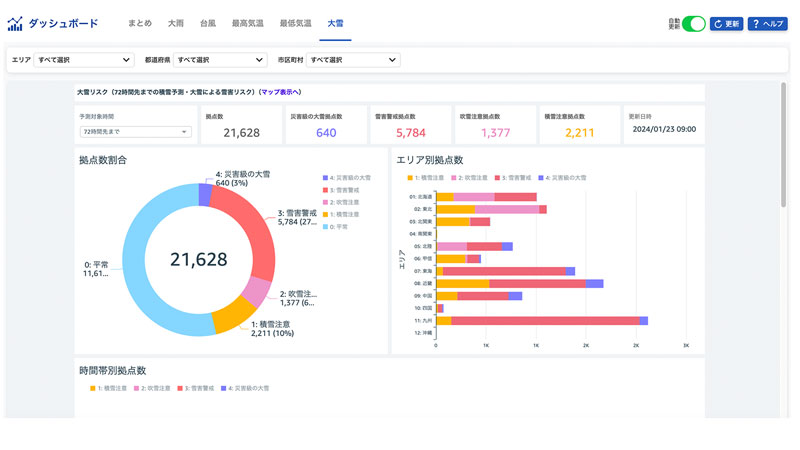Image resolution: width=800 pixels, height=450 pixels.
Task: Click the dashboard chart logo icon
Action: click(15, 23)
